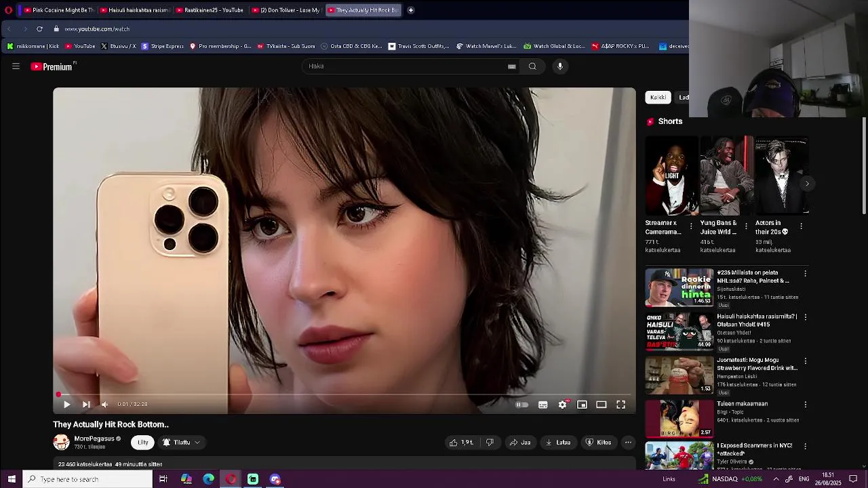The height and width of the screenshot is (488, 868).
Task: Open the Stripe Express bookmark
Action: click(163, 46)
